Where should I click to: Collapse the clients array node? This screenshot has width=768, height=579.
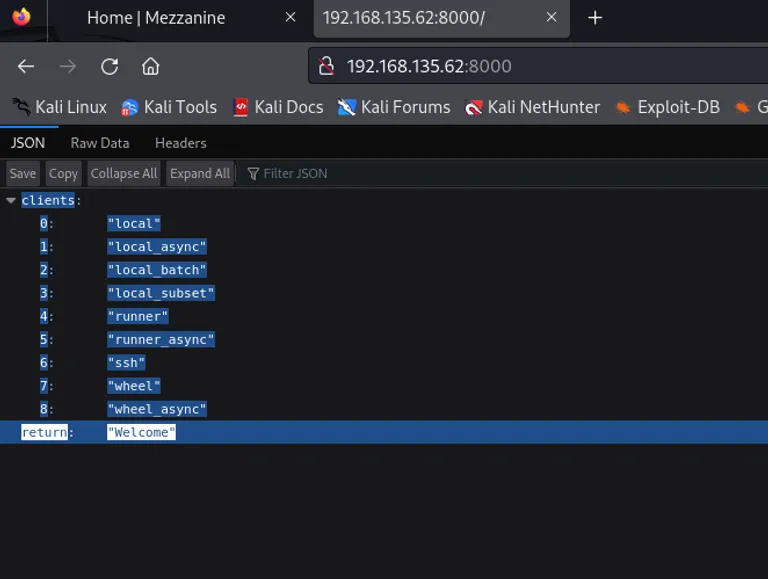click(x=11, y=200)
